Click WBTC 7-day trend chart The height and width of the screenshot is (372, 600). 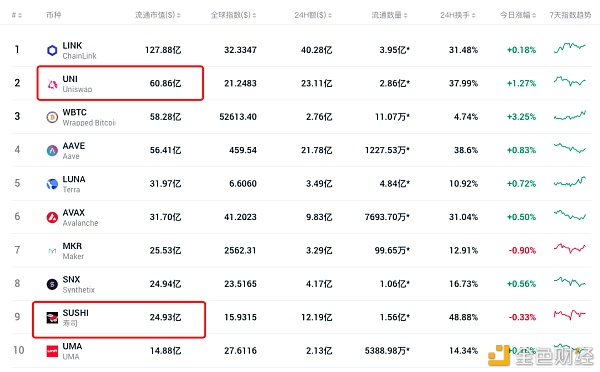click(570, 115)
